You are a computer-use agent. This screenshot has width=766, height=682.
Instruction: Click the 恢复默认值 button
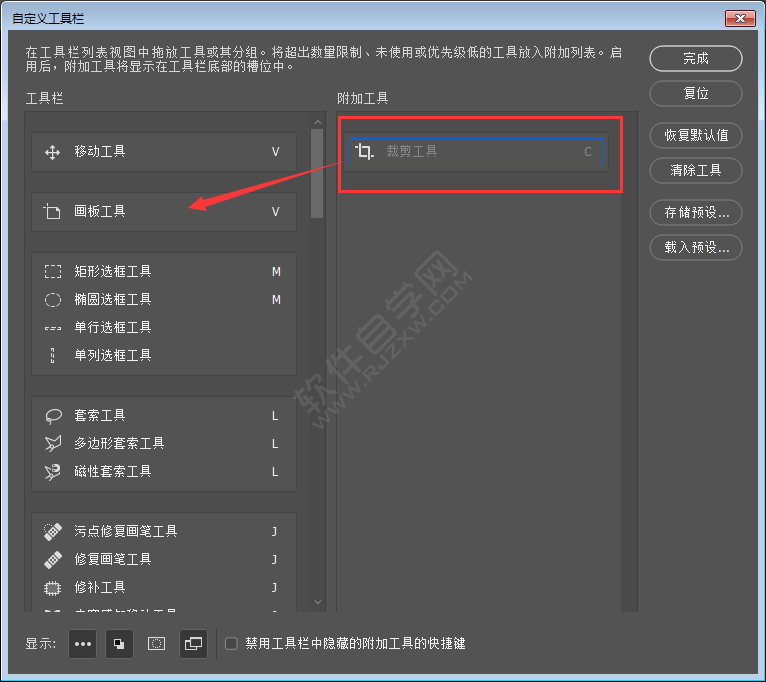tap(696, 135)
